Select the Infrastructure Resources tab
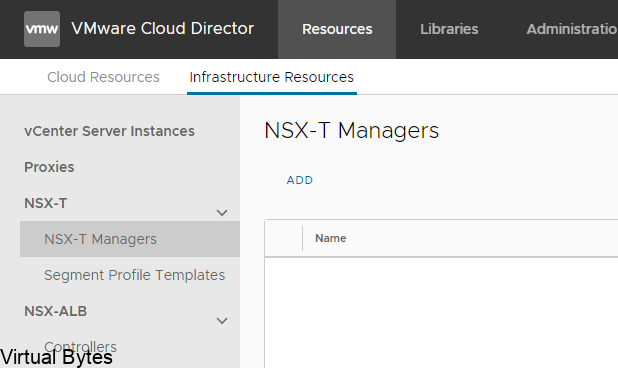618x368 pixels. [x=272, y=77]
